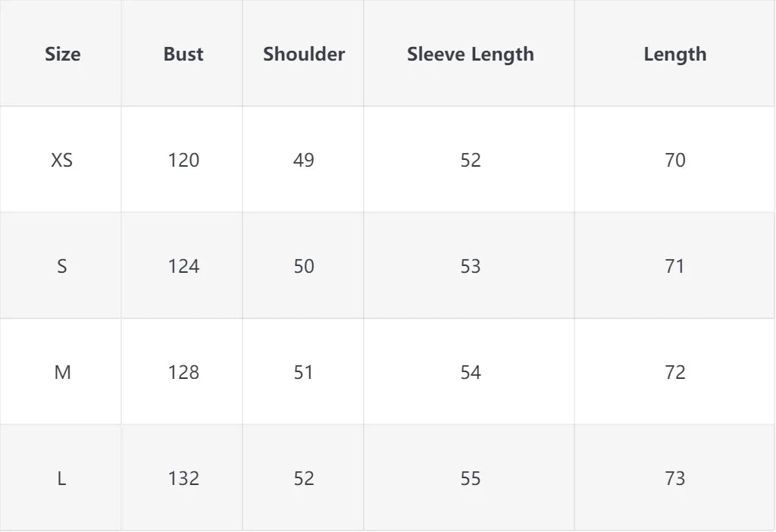
Task: Select bust value 132
Action: coord(183,478)
